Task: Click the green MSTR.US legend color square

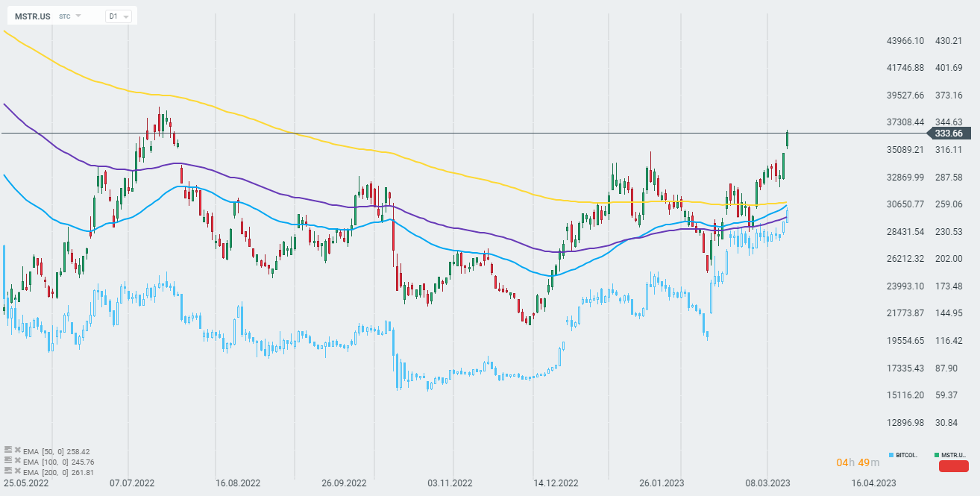Action: (936, 454)
